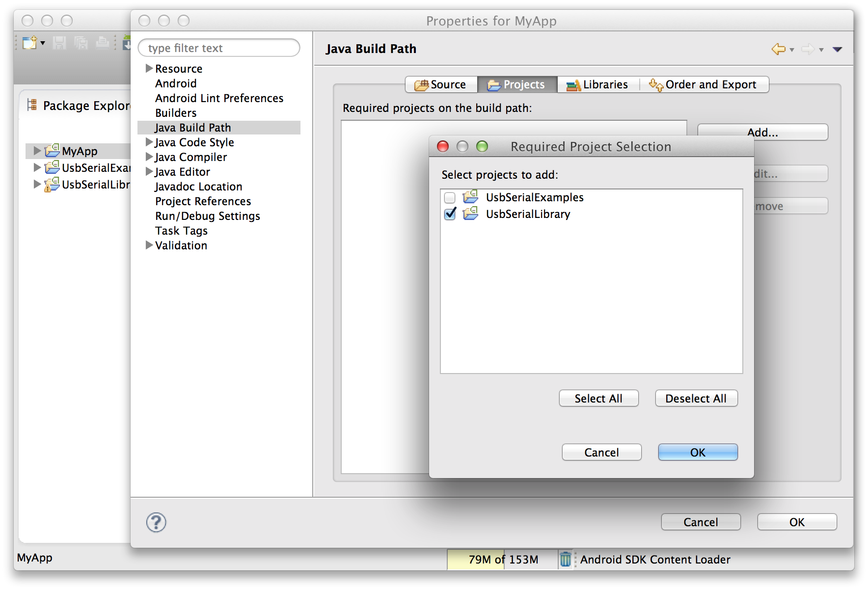The width and height of the screenshot is (868, 590).
Task: Expand the Java Compiler node
Action: [149, 157]
